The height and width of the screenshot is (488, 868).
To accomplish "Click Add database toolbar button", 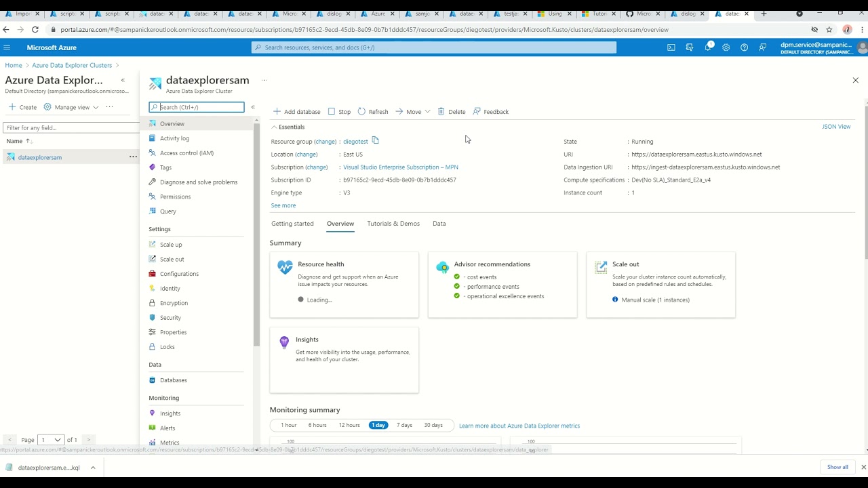I will tap(296, 112).
